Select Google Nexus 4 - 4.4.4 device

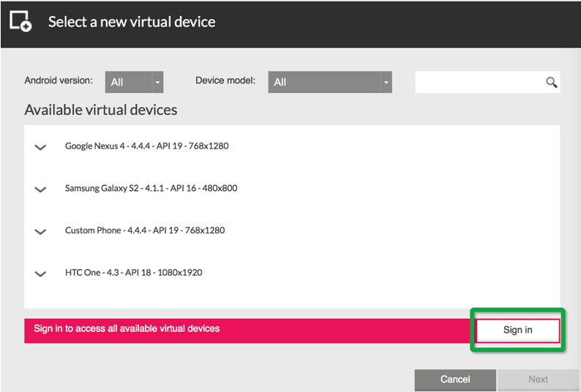coord(147,146)
